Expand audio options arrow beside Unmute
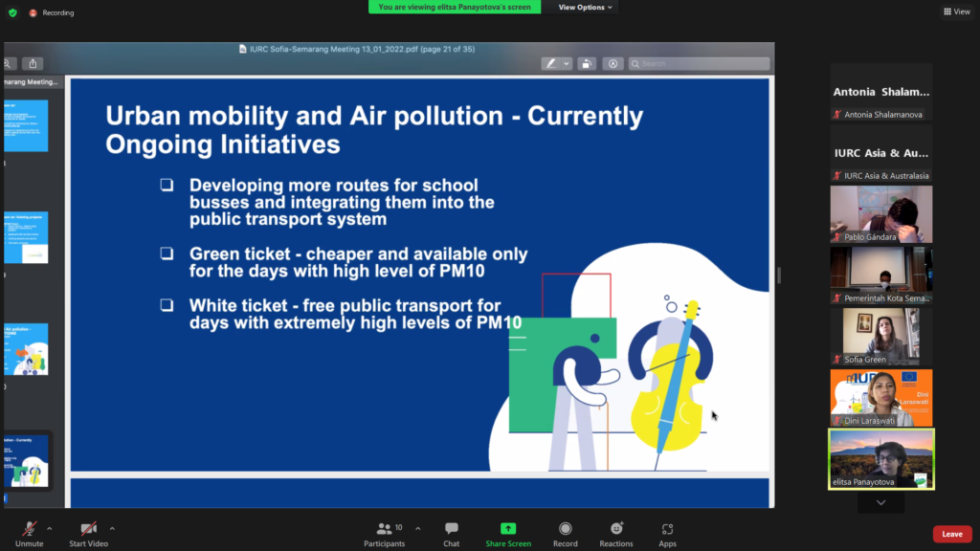The image size is (980, 551). pos(50,527)
